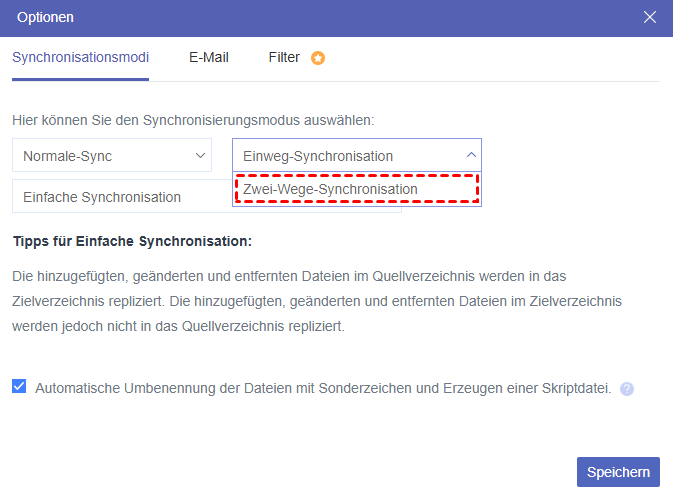
Task: Click the help question mark icon
Action: pos(627,389)
